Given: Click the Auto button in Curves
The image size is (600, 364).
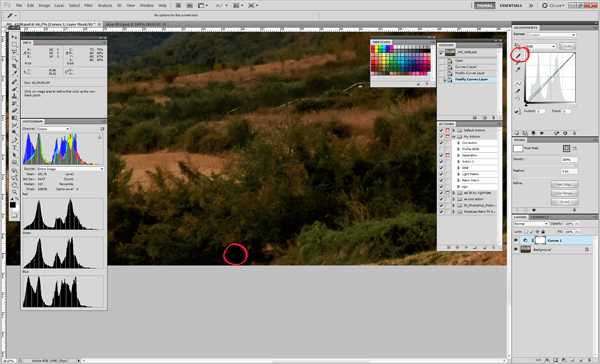Looking at the screenshot, I should pyautogui.click(x=567, y=46).
